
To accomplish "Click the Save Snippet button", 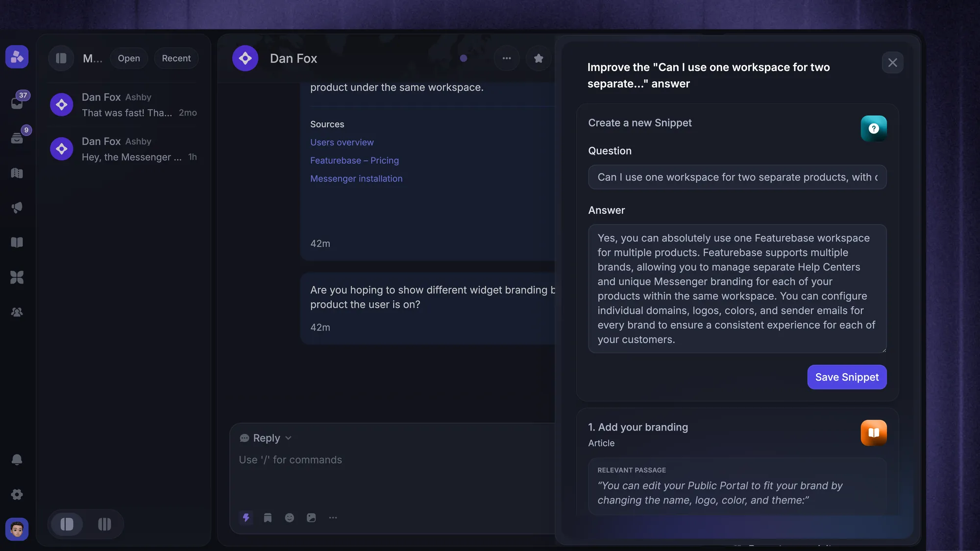I will 847,377.
